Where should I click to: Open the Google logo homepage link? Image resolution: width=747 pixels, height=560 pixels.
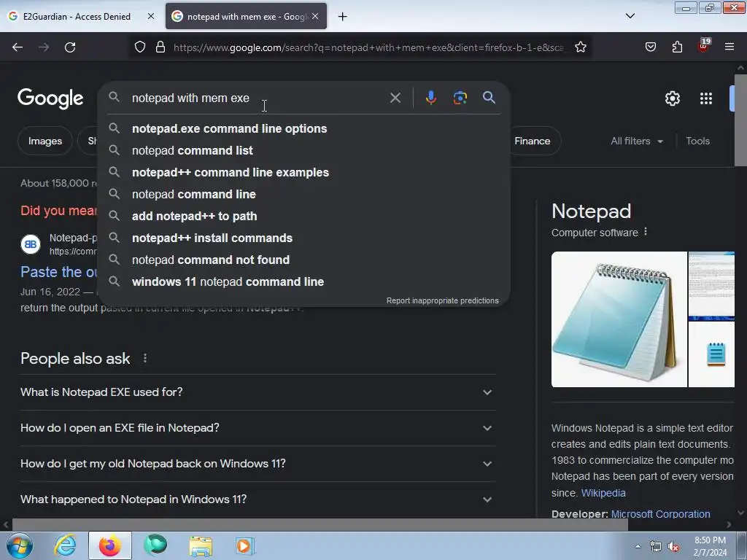[x=50, y=98]
